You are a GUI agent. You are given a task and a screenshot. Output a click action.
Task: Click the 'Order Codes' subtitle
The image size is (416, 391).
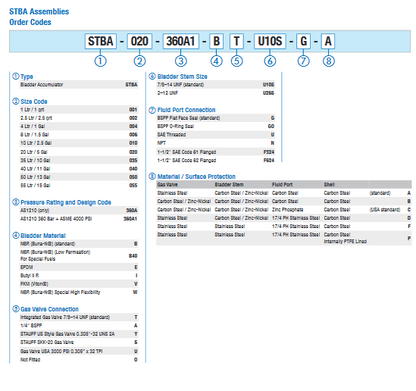click(x=30, y=22)
